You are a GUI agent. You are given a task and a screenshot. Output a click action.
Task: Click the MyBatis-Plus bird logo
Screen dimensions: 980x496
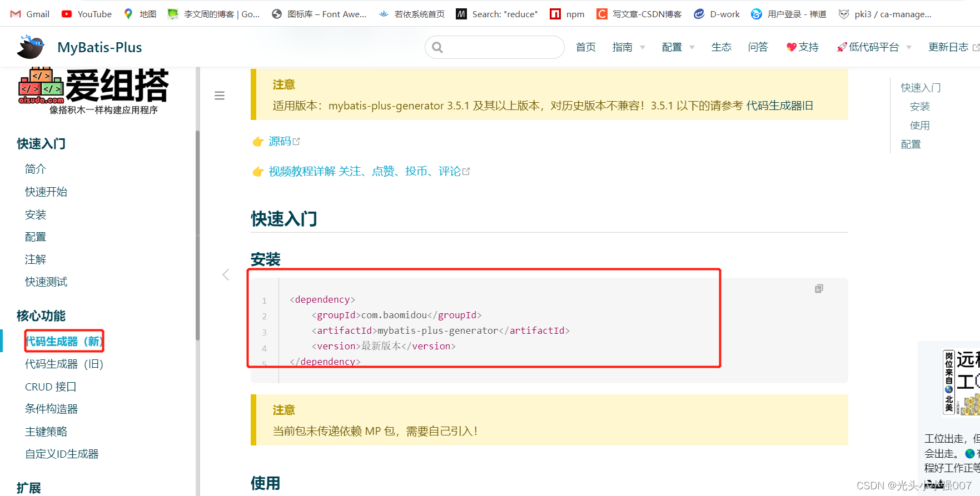click(31, 47)
